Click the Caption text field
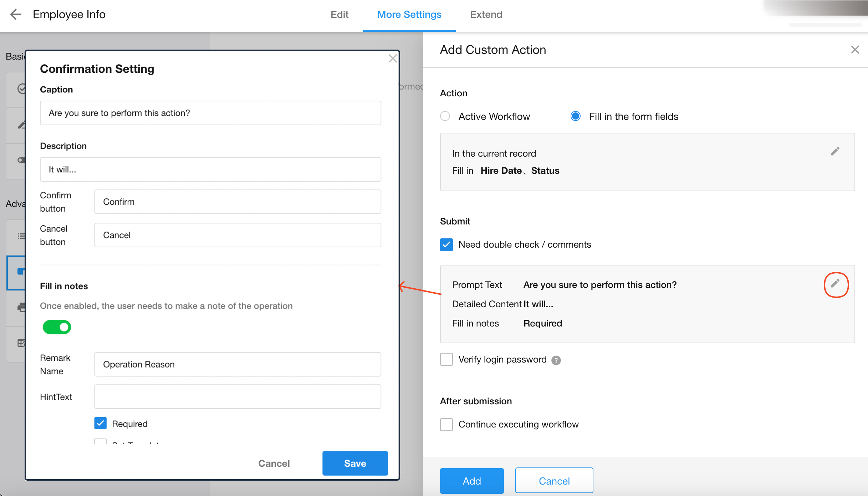The width and height of the screenshot is (868, 496). [210, 113]
